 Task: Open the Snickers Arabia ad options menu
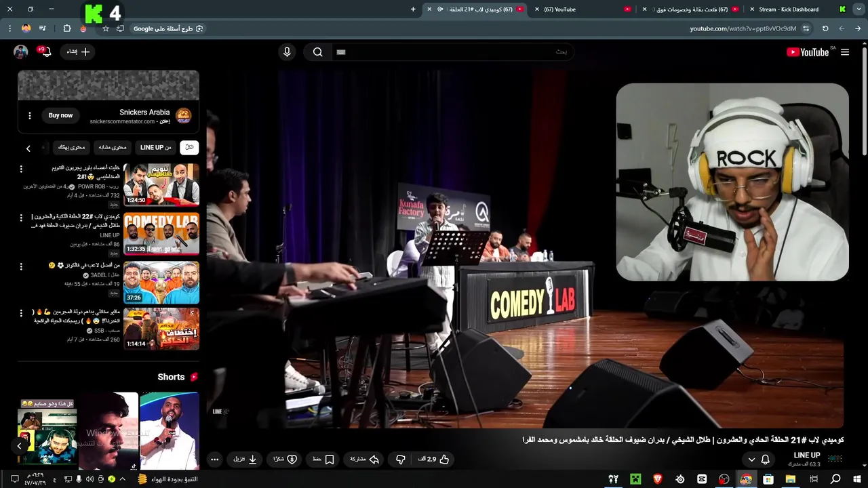coord(29,116)
